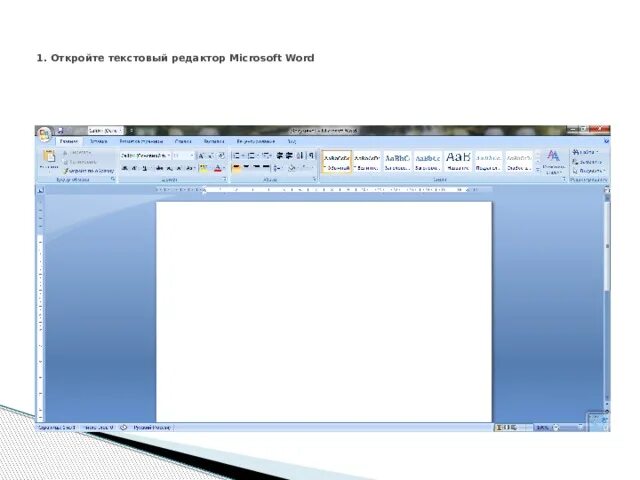
Task: Click the Grow Font icon
Action: (x=201, y=156)
